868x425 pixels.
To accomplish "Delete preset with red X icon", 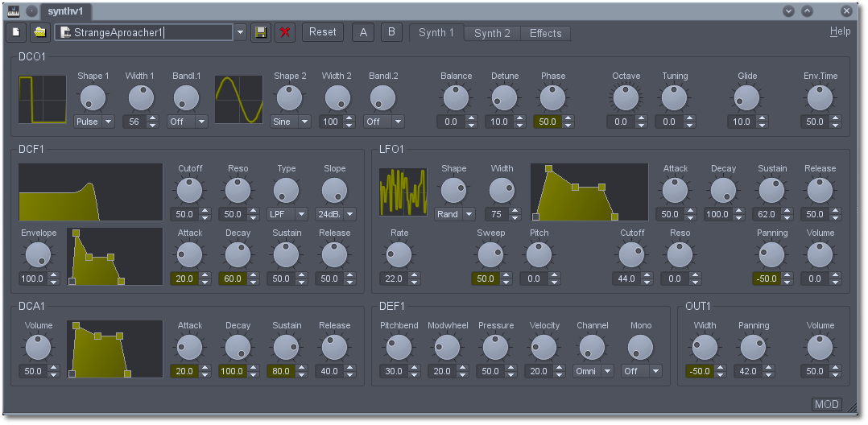I will pos(284,32).
